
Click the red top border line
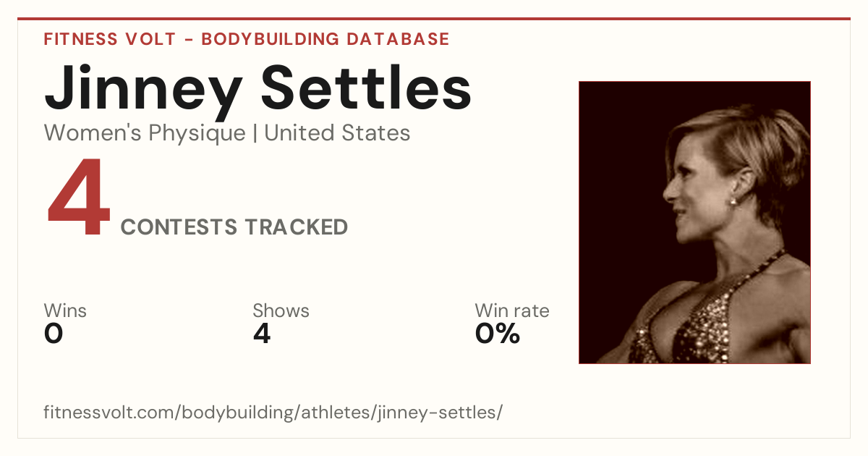(x=434, y=19)
